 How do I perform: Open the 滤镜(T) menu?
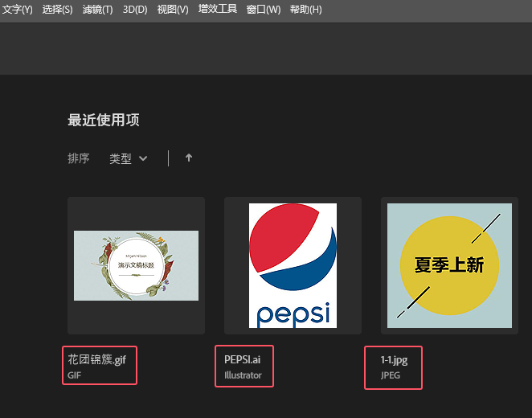(97, 9)
